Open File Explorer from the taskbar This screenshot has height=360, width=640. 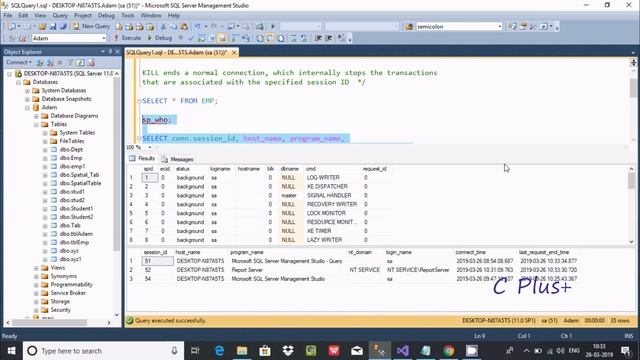click(242, 351)
